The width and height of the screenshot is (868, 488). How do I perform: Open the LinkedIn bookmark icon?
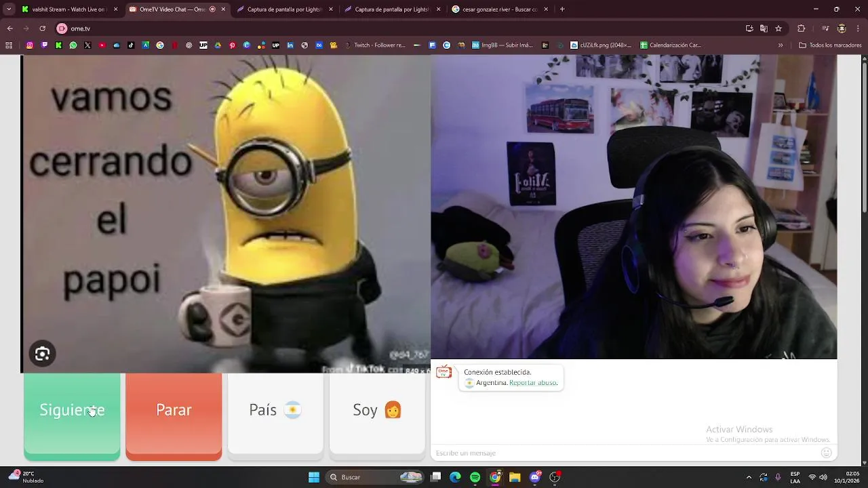tap(290, 45)
